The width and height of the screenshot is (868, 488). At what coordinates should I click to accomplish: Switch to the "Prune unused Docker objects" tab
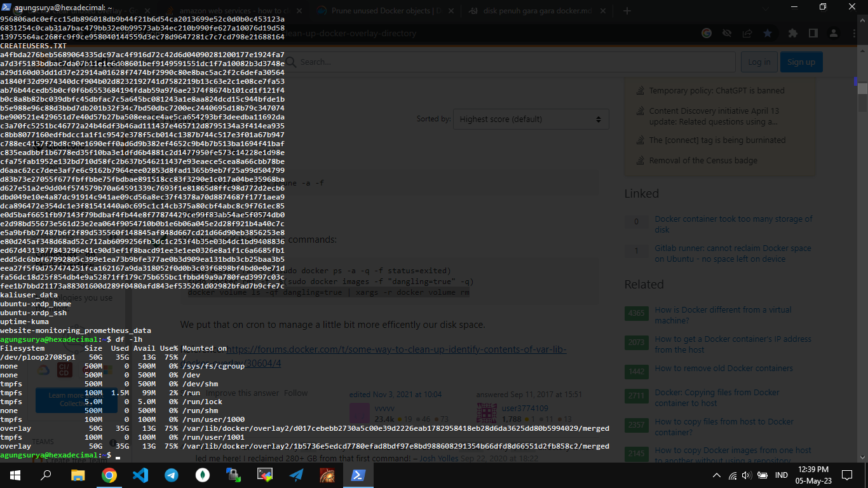pyautogui.click(x=384, y=11)
